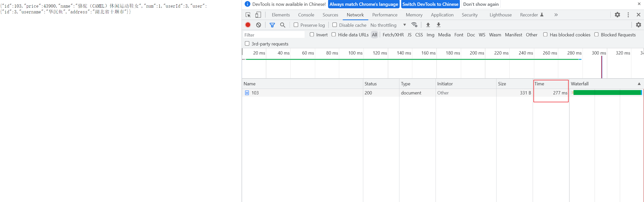Image resolution: width=644 pixels, height=202 pixels.
Task: Sort by the Size column header
Action: 514,84
